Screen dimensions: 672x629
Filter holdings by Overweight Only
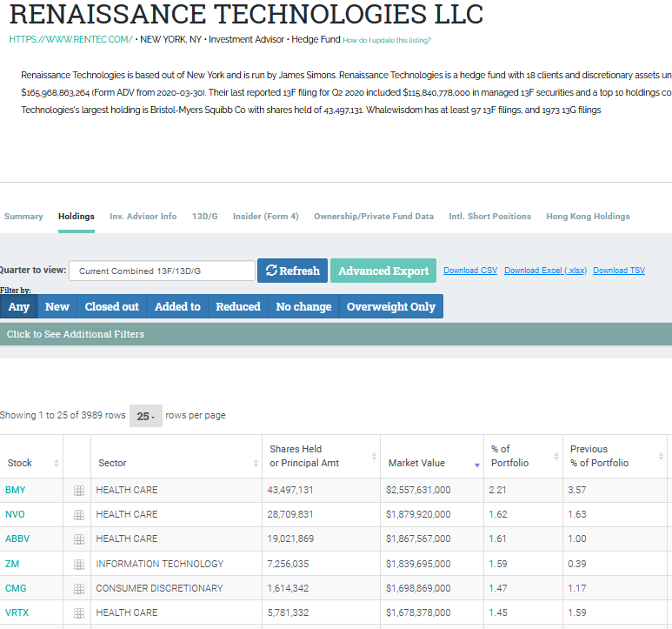point(391,306)
